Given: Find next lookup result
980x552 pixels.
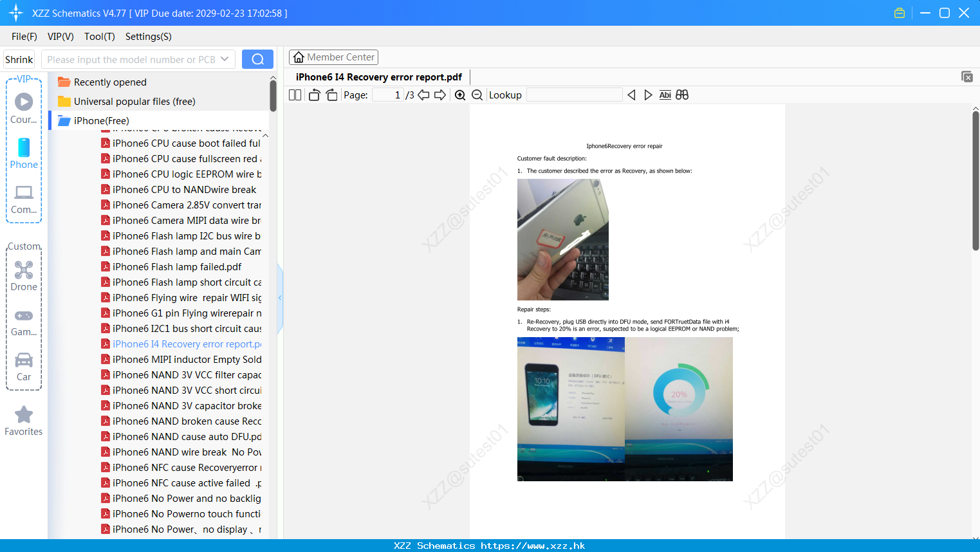Looking at the screenshot, I should [648, 95].
